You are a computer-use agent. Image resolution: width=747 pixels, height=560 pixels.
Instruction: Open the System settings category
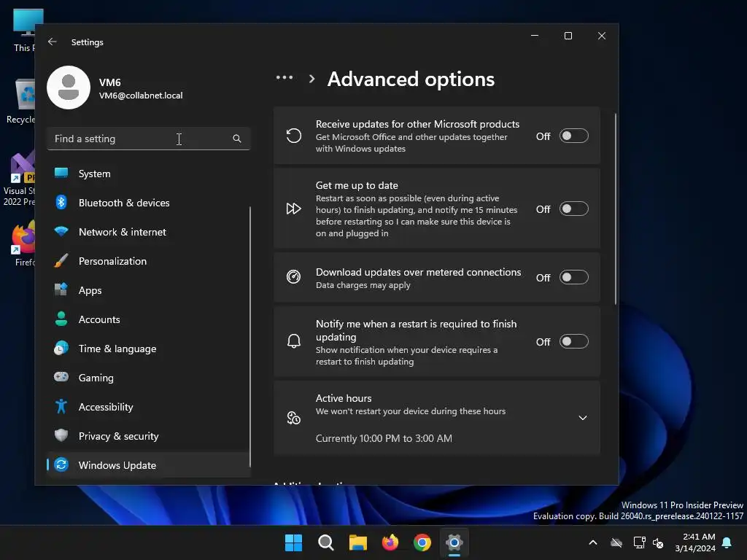(x=148, y=174)
